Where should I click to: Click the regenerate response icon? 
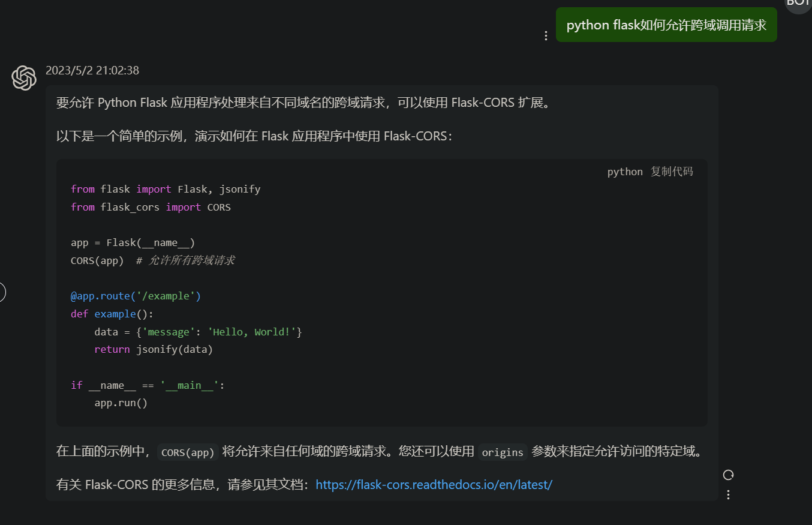click(x=728, y=475)
